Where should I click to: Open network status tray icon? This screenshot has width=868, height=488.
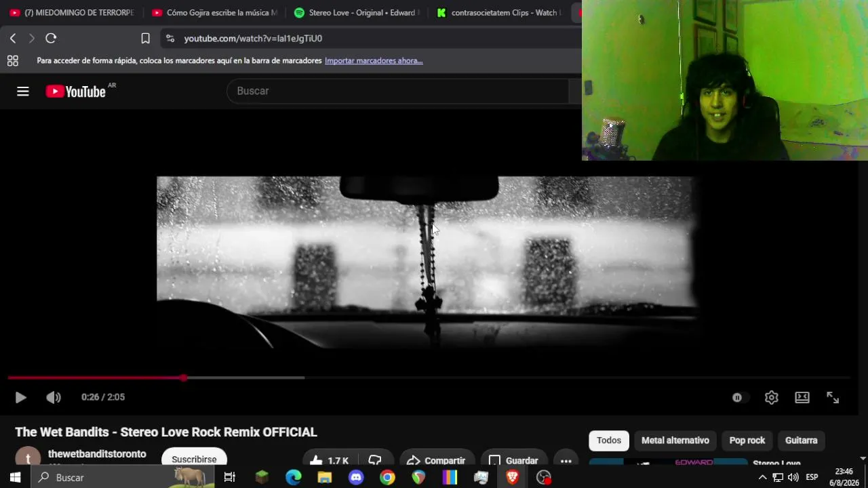point(778,478)
